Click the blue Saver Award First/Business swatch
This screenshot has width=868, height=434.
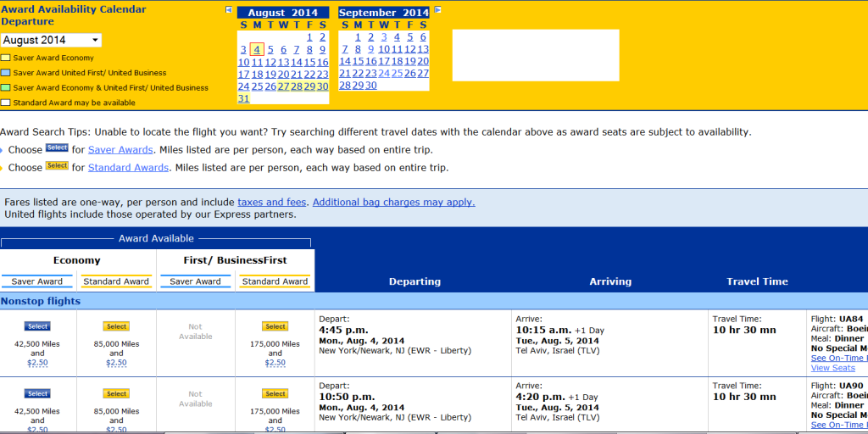coord(6,73)
